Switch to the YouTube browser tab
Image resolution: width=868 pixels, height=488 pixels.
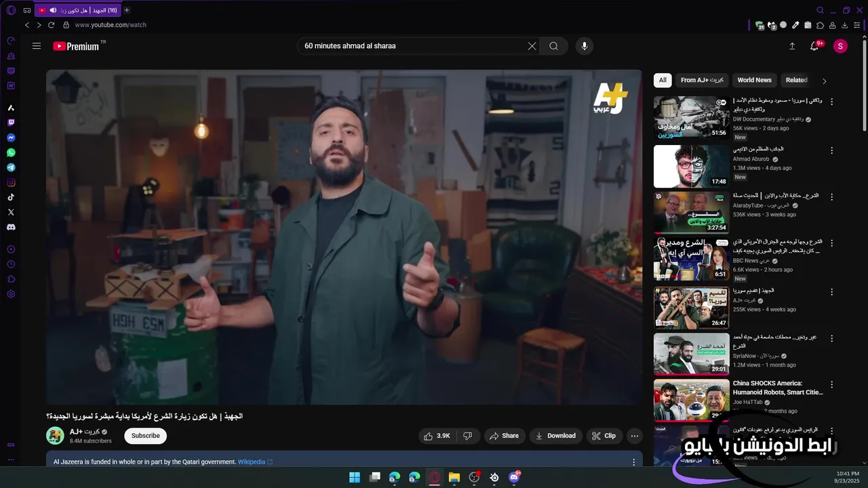(x=78, y=10)
